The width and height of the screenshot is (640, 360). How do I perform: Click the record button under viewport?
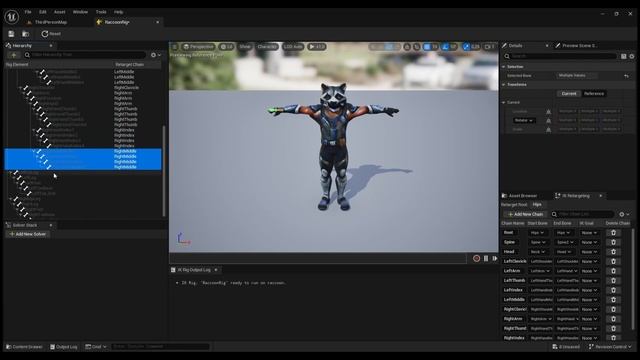tap(476, 258)
